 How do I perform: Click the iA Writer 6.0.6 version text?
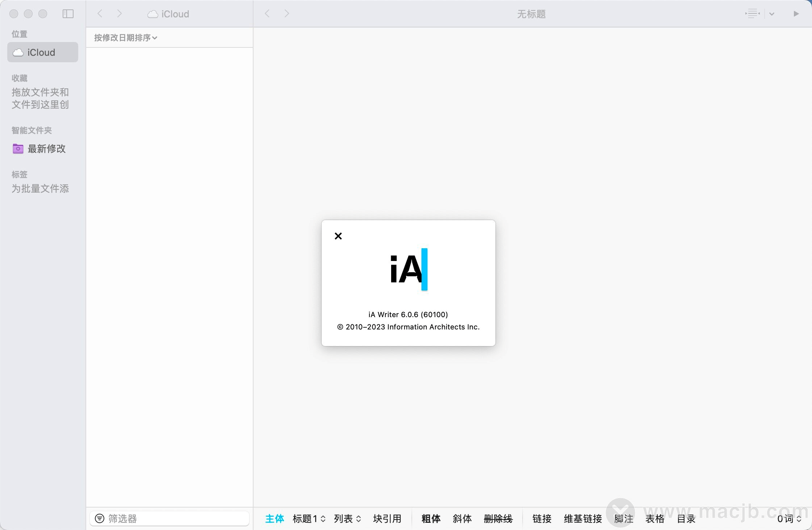(408, 314)
